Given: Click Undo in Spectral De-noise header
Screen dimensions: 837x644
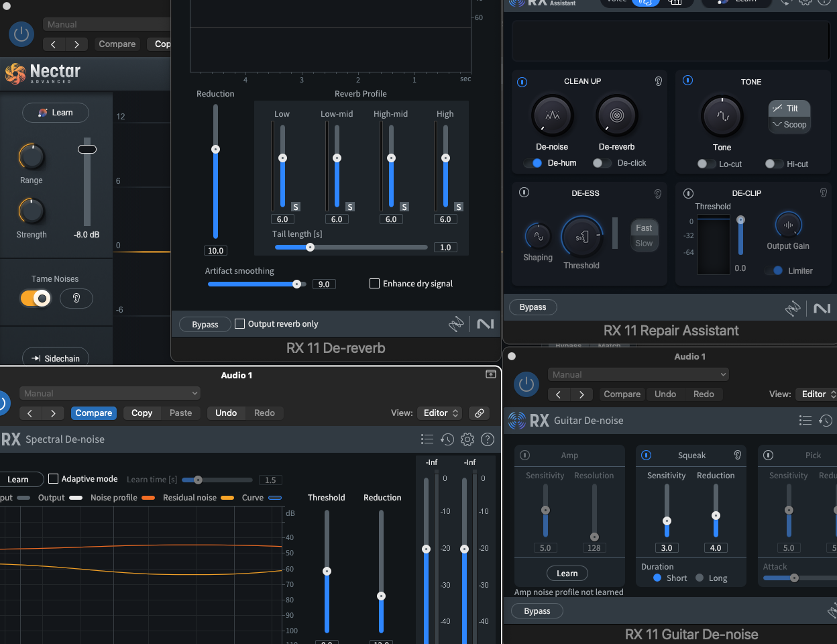Looking at the screenshot, I should (226, 413).
